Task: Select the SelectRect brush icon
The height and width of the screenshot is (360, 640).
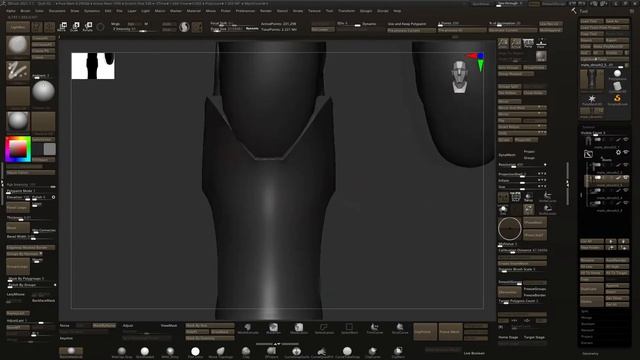Action: coord(349,328)
